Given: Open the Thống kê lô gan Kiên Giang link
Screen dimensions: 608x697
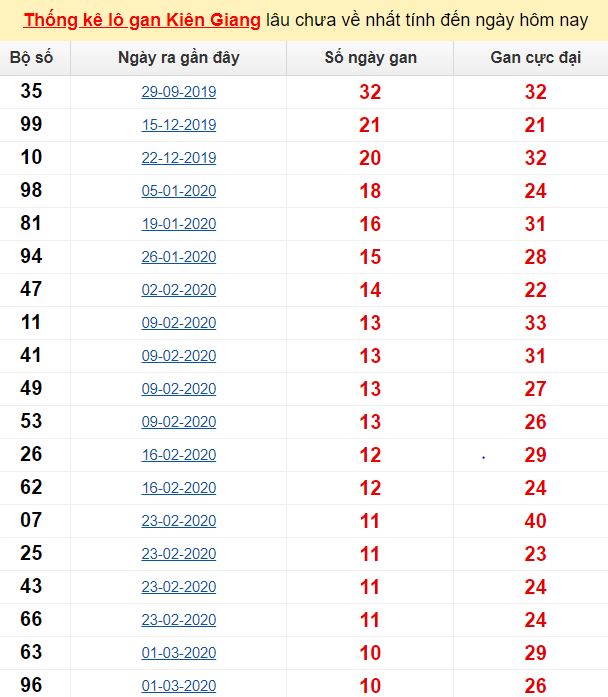Looking at the screenshot, I should (142, 20).
